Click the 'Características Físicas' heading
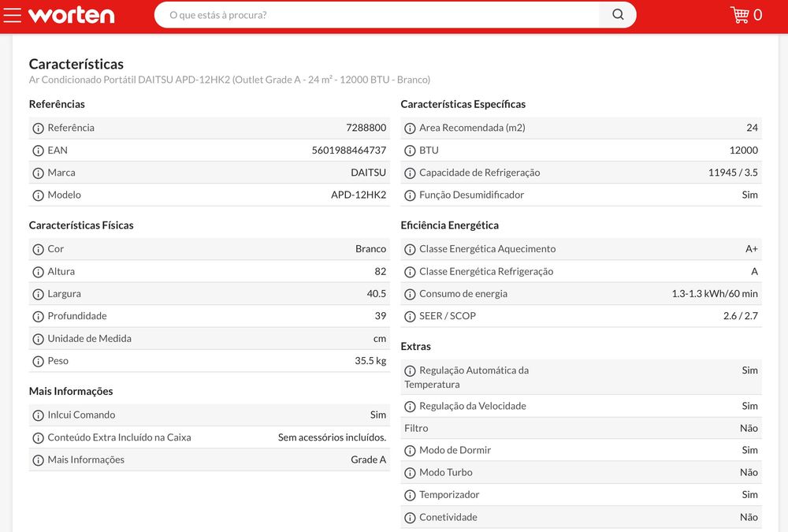Image resolution: width=788 pixels, height=532 pixels. 81,225
